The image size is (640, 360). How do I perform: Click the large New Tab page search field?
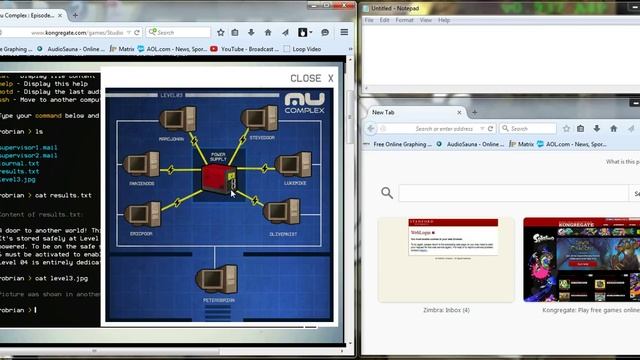tap(513, 193)
